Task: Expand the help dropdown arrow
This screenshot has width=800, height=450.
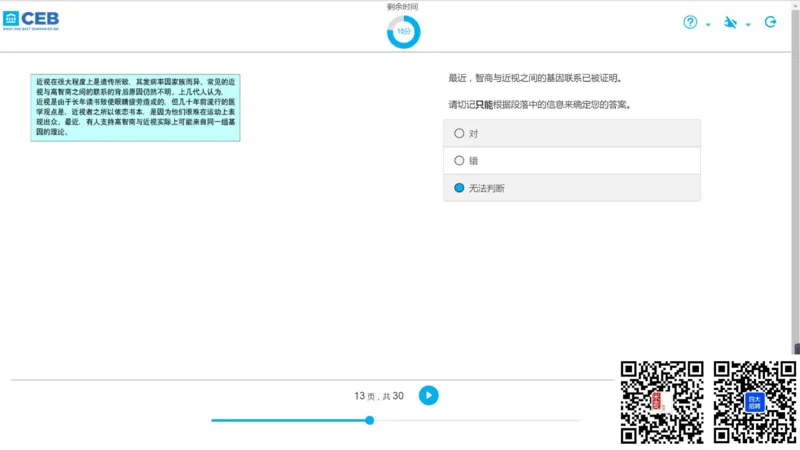Action: pyautogui.click(x=708, y=24)
